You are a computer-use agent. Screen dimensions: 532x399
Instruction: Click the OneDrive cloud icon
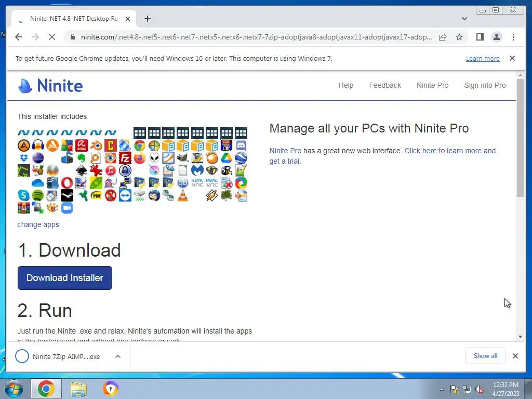(x=38, y=183)
